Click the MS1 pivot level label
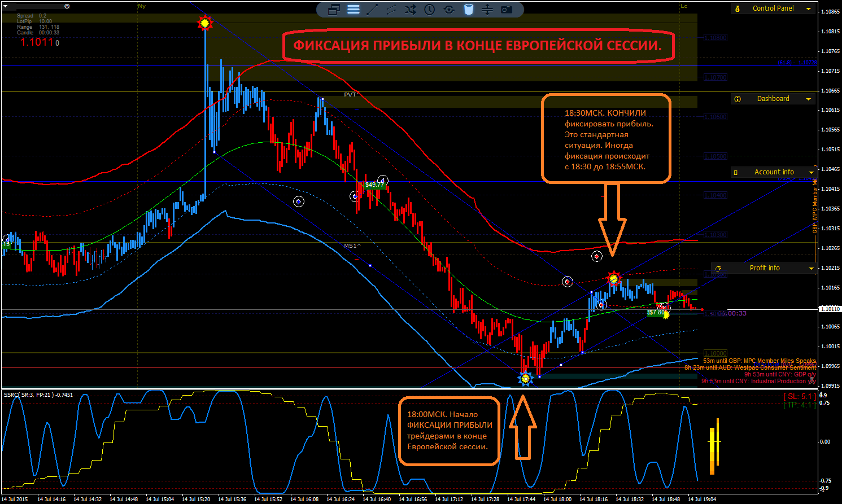Screen dimensions: 842x504 pyautogui.click(x=352, y=246)
